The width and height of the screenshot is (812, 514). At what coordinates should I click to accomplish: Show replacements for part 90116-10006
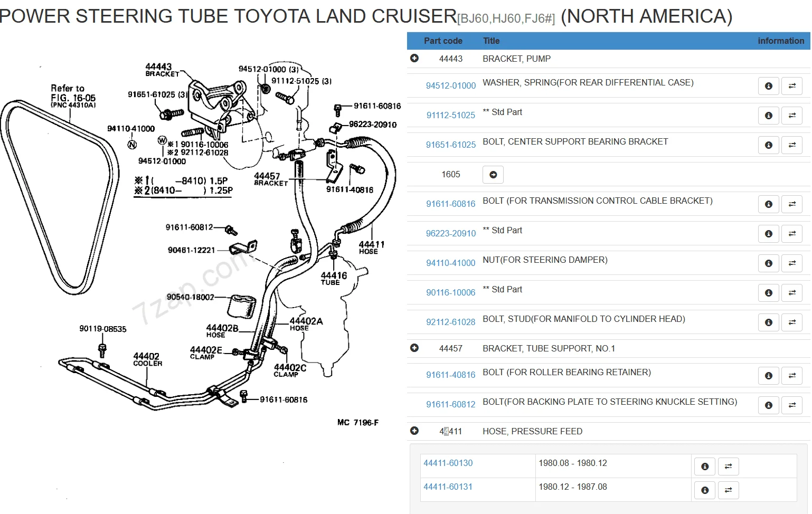(792, 293)
